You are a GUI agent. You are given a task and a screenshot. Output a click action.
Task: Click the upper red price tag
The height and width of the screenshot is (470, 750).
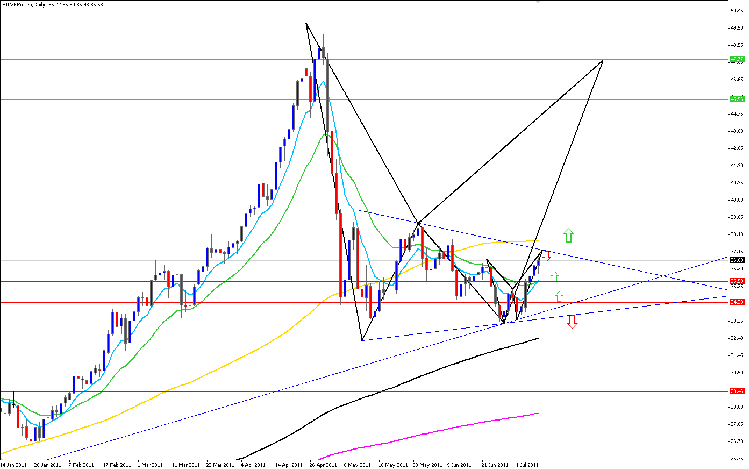pyautogui.click(x=737, y=281)
